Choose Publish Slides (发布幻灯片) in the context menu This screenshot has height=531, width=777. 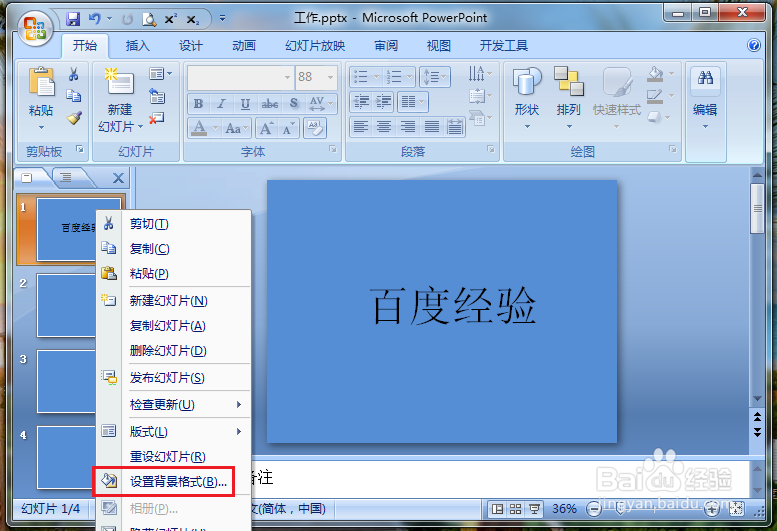coord(173,378)
